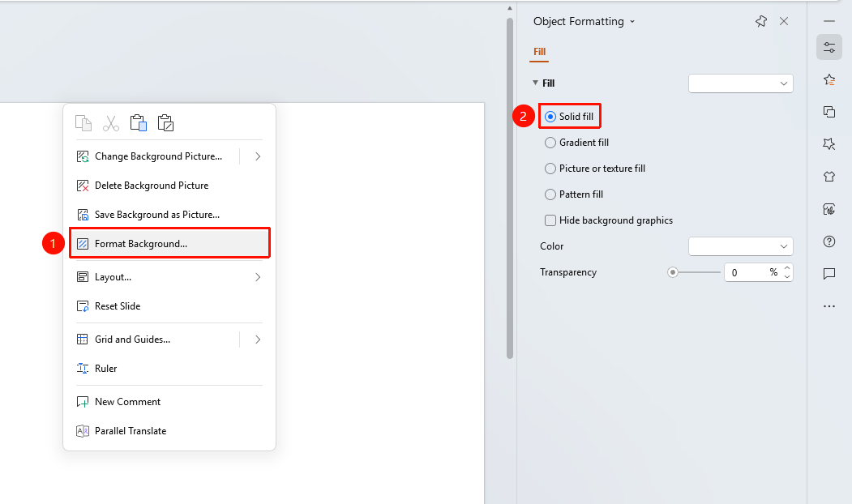Expand the Grid and Guides submenu arrow
The image size is (852, 504).
coord(258,340)
